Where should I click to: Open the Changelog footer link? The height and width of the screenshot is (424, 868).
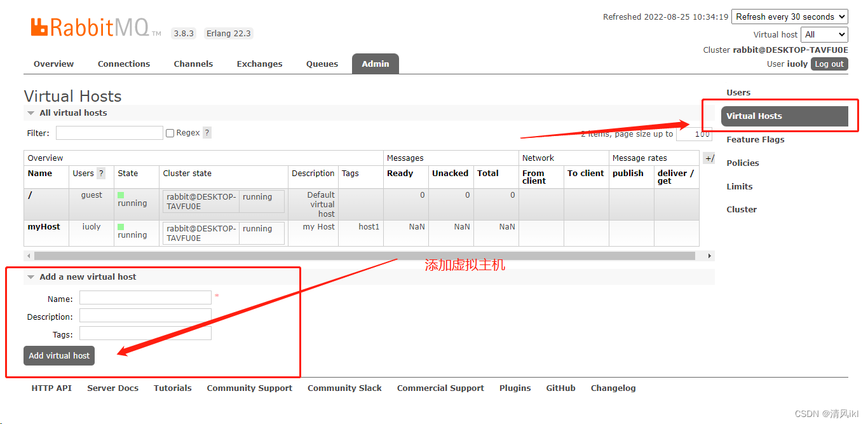[613, 388]
